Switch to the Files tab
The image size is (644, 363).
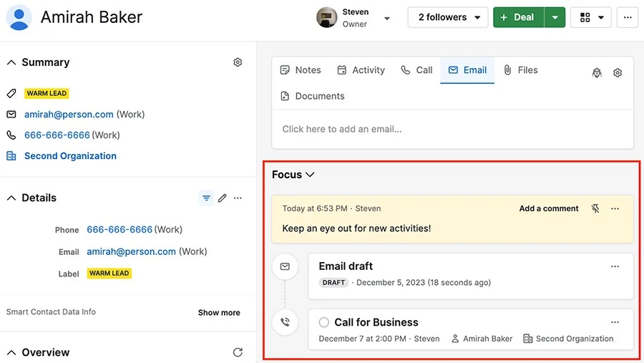pos(521,70)
